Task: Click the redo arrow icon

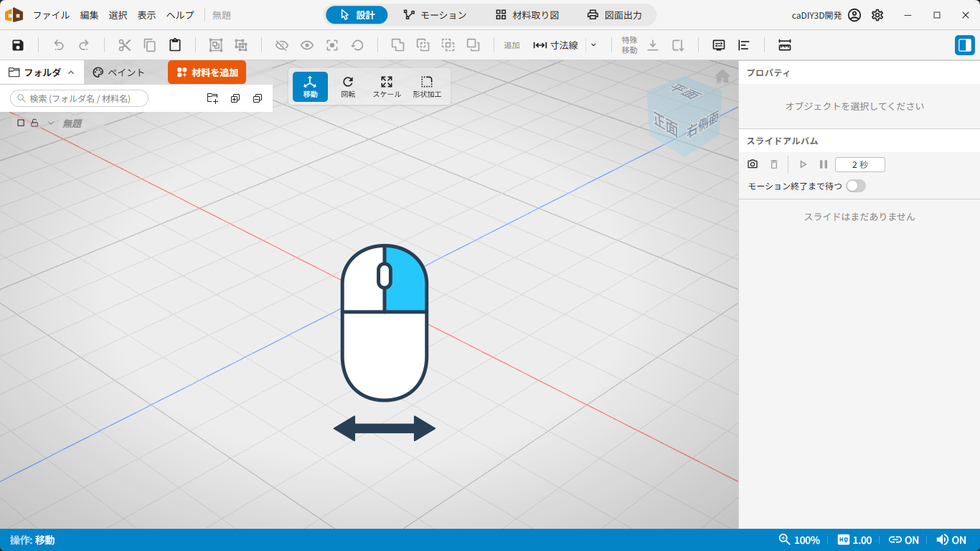Action: pos(84,45)
